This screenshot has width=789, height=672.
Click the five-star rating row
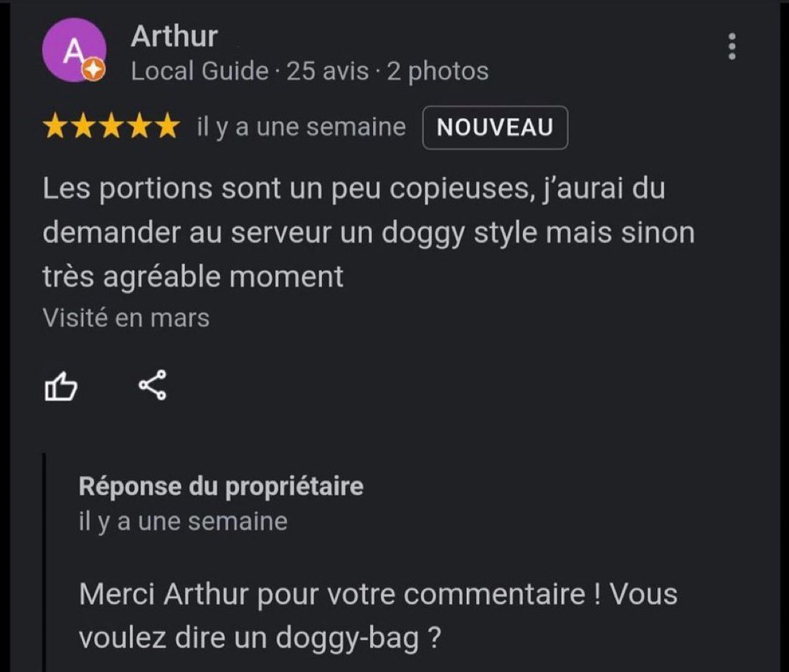111,127
